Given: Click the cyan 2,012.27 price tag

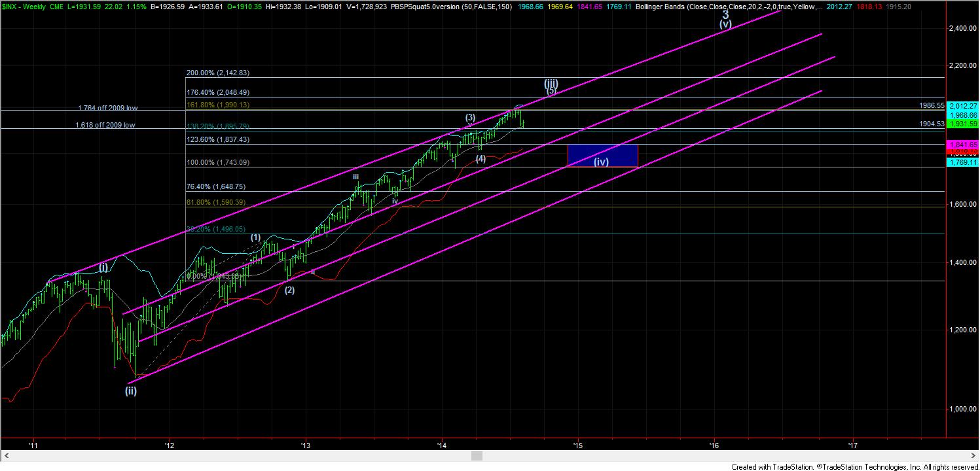Looking at the screenshot, I should (x=962, y=106).
